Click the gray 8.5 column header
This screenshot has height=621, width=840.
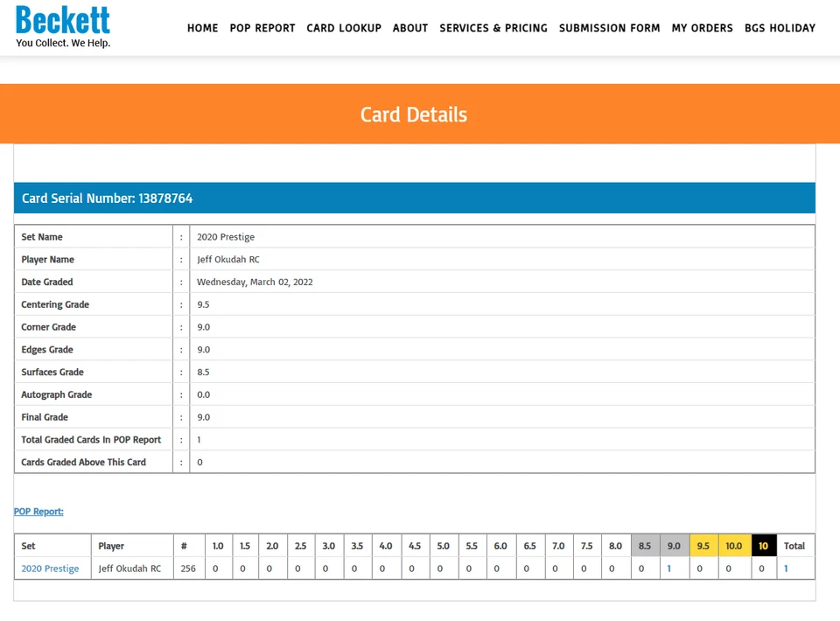(x=645, y=546)
